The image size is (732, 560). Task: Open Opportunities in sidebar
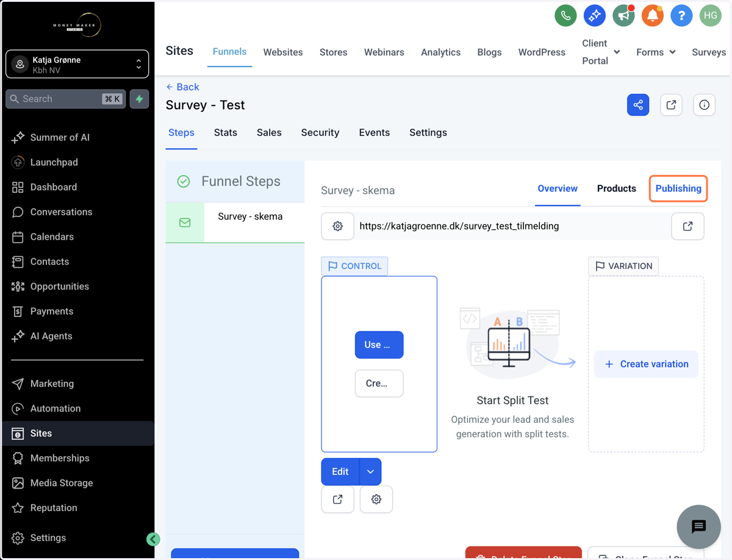pos(59,287)
